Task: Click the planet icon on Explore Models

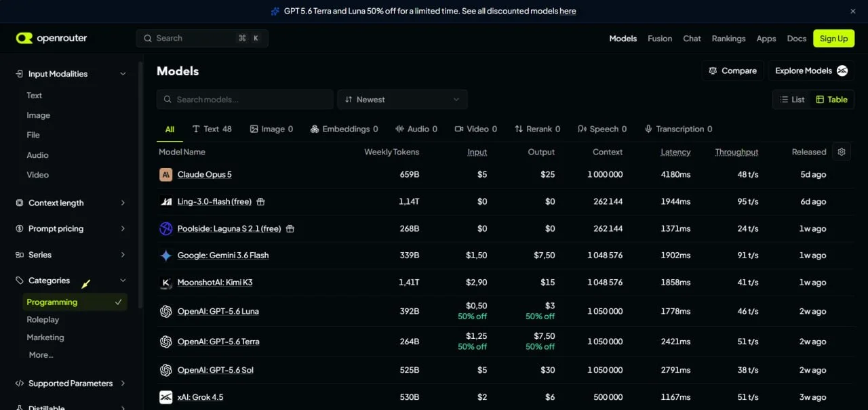Action: point(842,70)
